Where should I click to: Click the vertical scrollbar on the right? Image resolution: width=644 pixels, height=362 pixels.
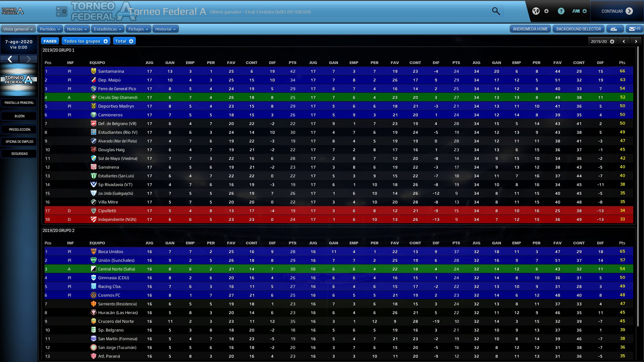click(638, 186)
